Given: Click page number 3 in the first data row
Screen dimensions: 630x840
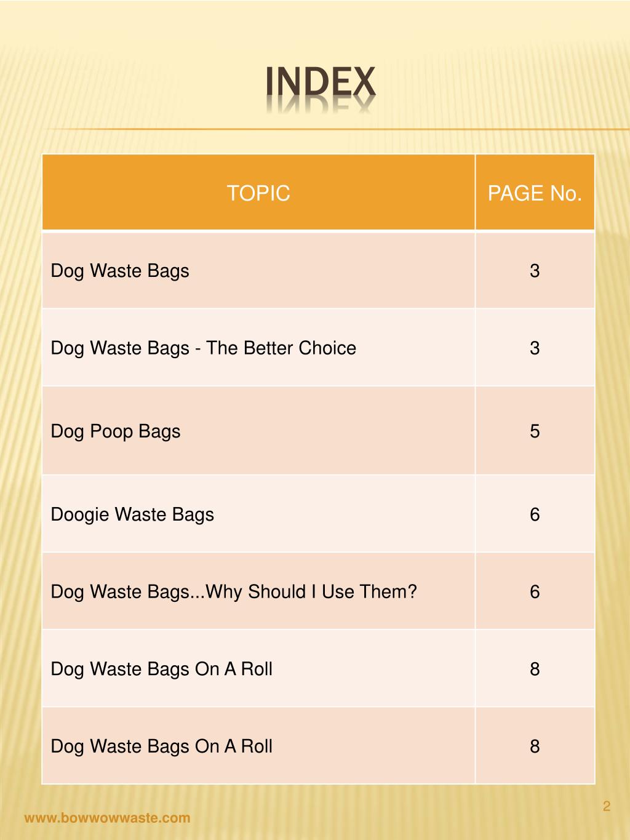Looking at the screenshot, I should click(535, 271).
